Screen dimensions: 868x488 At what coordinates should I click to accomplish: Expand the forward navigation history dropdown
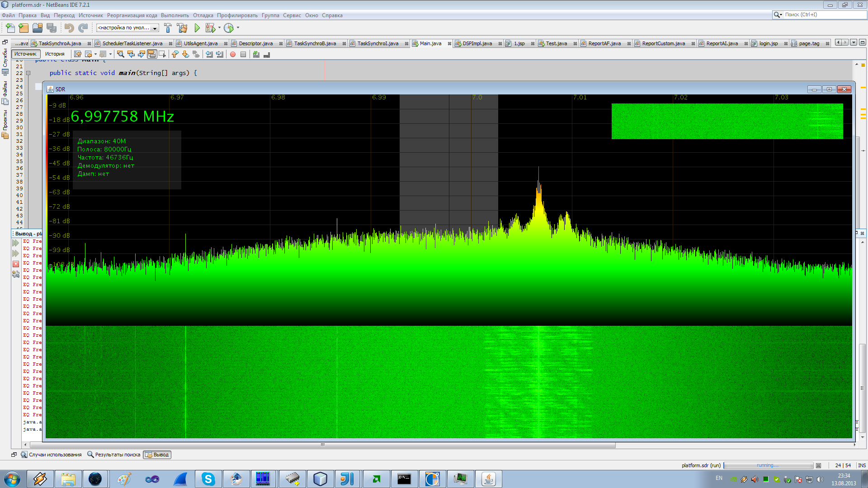click(110, 54)
